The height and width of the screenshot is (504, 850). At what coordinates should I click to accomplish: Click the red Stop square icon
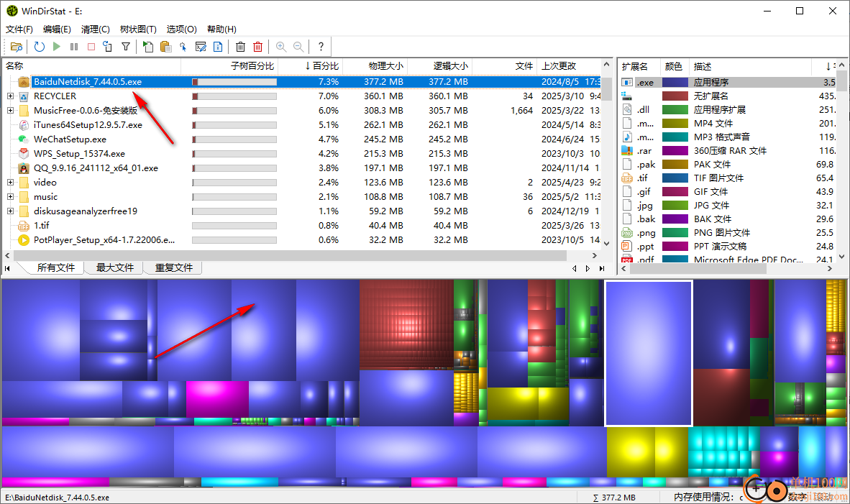91,47
